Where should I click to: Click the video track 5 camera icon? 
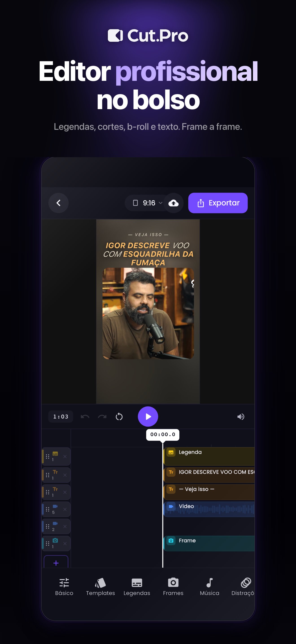[55, 506]
